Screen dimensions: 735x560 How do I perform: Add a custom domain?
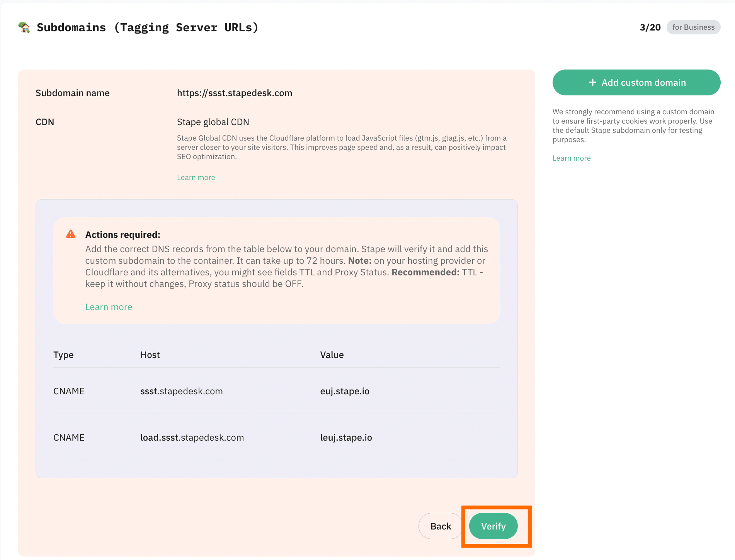(x=636, y=82)
